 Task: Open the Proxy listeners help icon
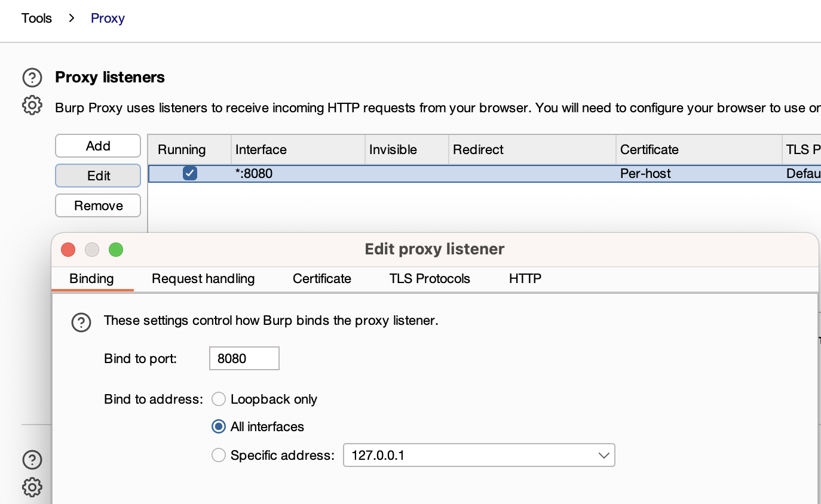32,78
